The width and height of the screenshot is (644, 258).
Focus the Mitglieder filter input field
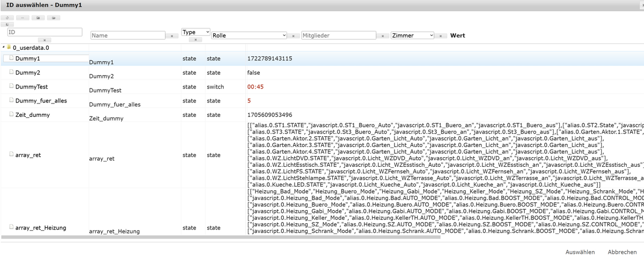point(338,35)
